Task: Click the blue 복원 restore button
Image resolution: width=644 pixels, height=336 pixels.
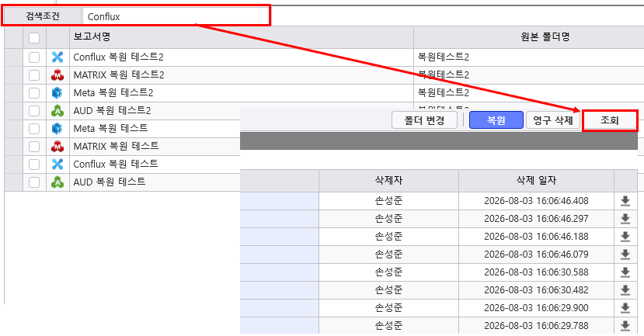Action: [496, 120]
